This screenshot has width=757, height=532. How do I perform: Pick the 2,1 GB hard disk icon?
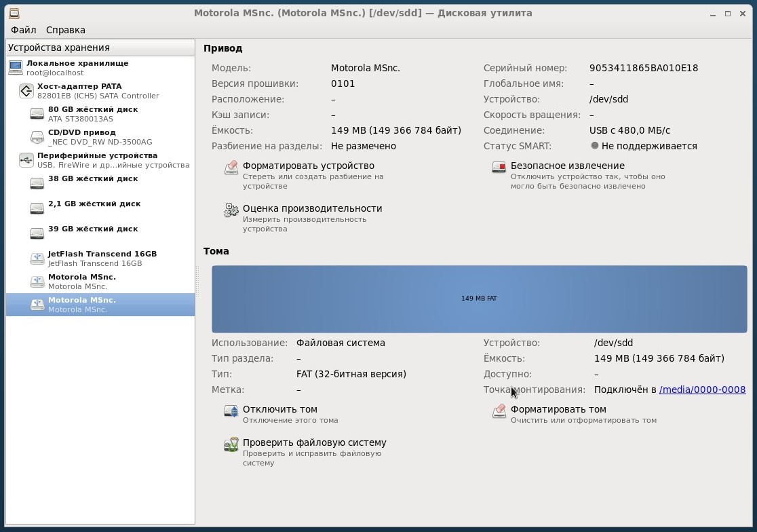(37, 208)
